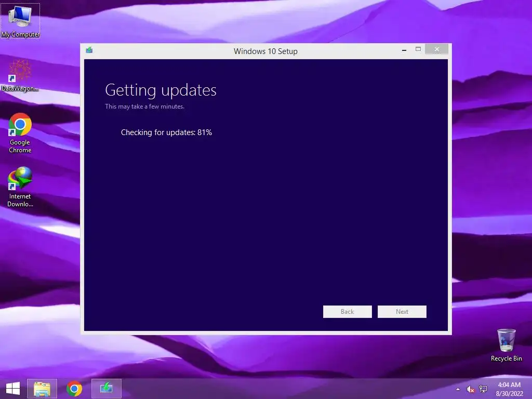Click the Windows 10 Setup title bar icon
The height and width of the screenshot is (399, 532).
tap(89, 50)
